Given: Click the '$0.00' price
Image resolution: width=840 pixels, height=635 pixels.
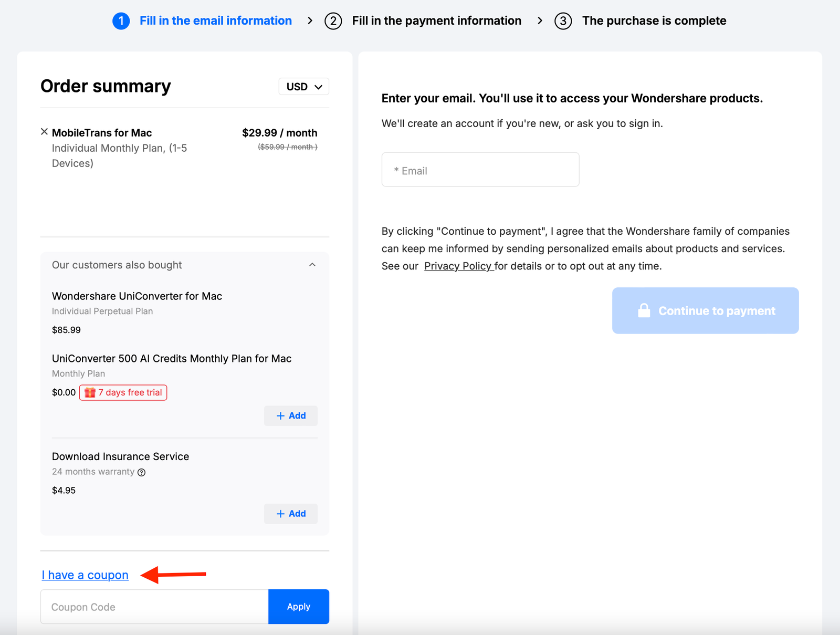Looking at the screenshot, I should point(64,392).
